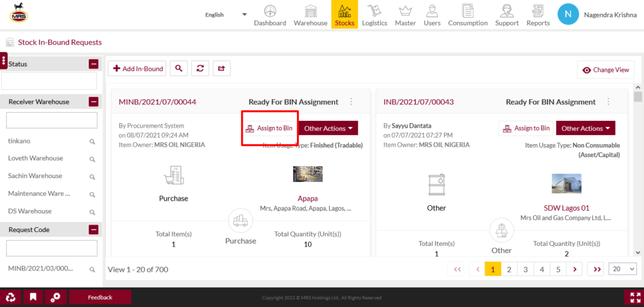644x307 pixels.
Task: Click the SDW Lagos 01 warehouse thumbnail
Action: [567, 183]
